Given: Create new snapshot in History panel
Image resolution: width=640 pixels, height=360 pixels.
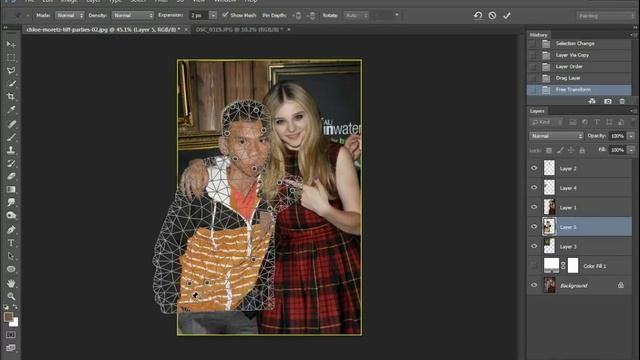Looking at the screenshot, I should [x=607, y=101].
